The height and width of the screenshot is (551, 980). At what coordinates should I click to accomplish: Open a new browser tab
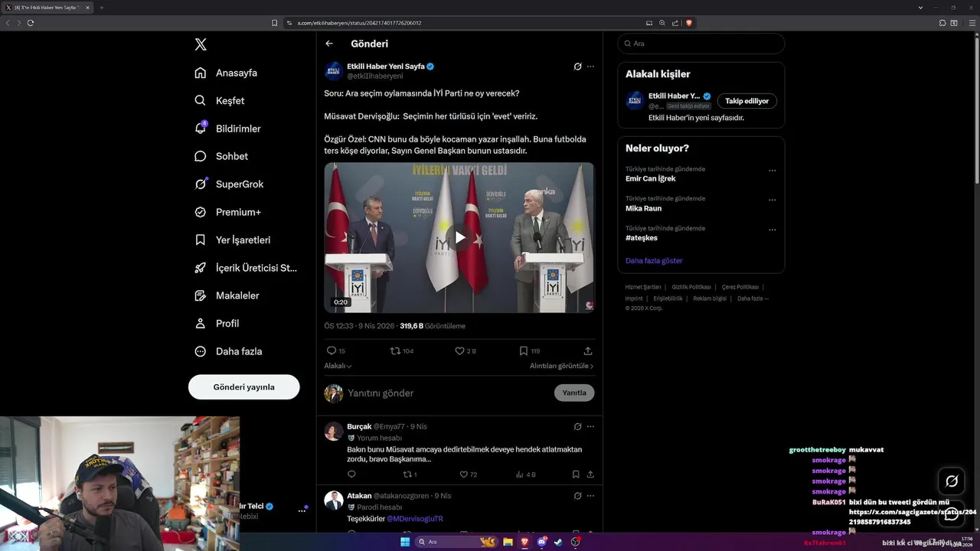[x=101, y=8]
